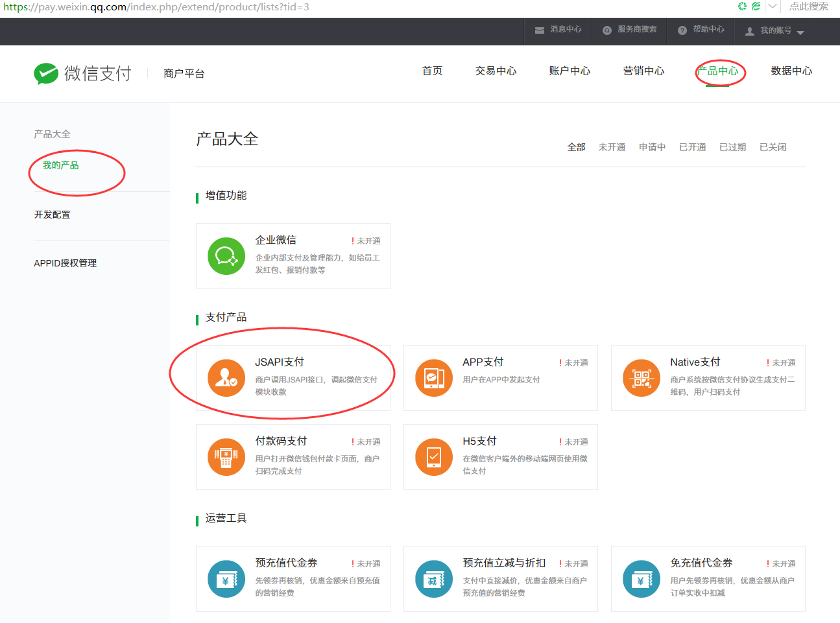The height and width of the screenshot is (623, 840).
Task: Open the H5支付 product title
Action: [479, 441]
